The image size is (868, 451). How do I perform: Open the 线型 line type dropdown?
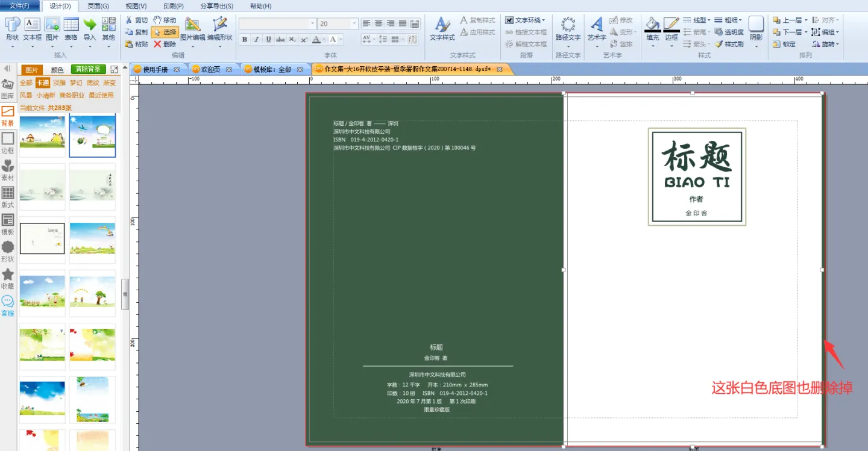(697, 20)
